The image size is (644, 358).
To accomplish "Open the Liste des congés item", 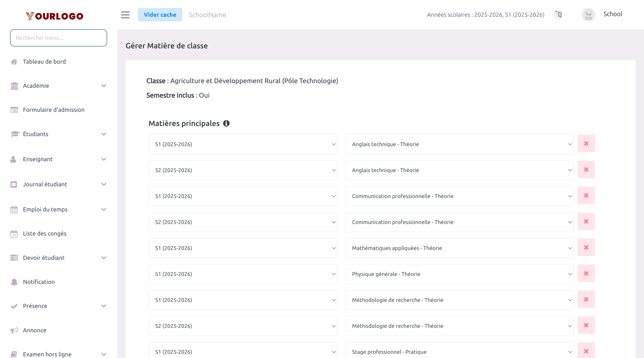I will tap(45, 234).
